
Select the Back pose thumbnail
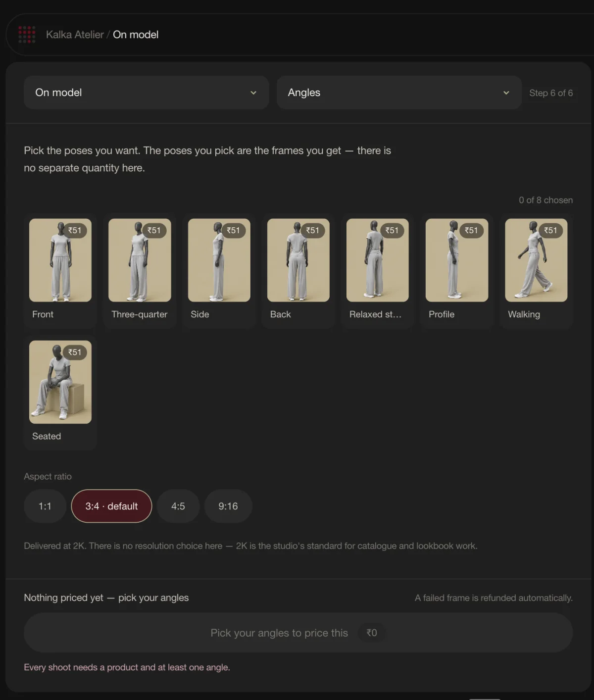tap(298, 260)
